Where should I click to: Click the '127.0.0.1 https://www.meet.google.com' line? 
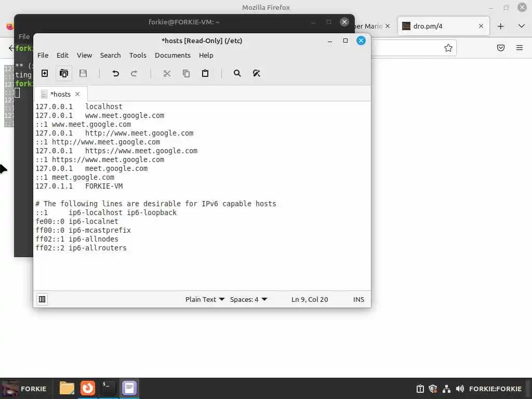click(116, 151)
